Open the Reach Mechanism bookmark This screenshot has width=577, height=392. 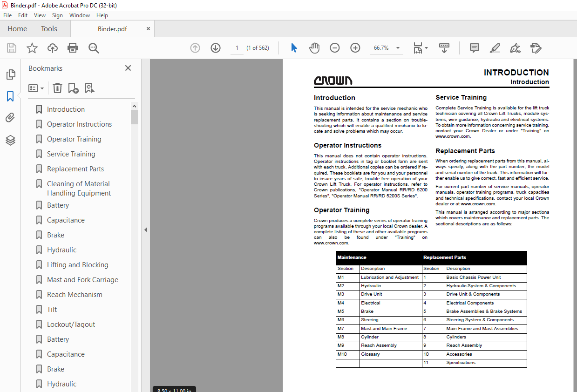[x=75, y=295]
